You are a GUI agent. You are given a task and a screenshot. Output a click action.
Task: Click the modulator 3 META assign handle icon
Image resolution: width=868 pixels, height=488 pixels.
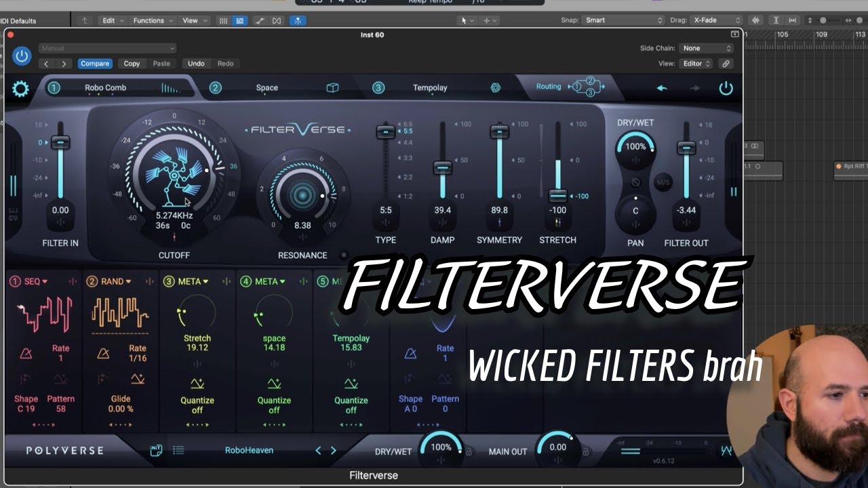[226, 282]
